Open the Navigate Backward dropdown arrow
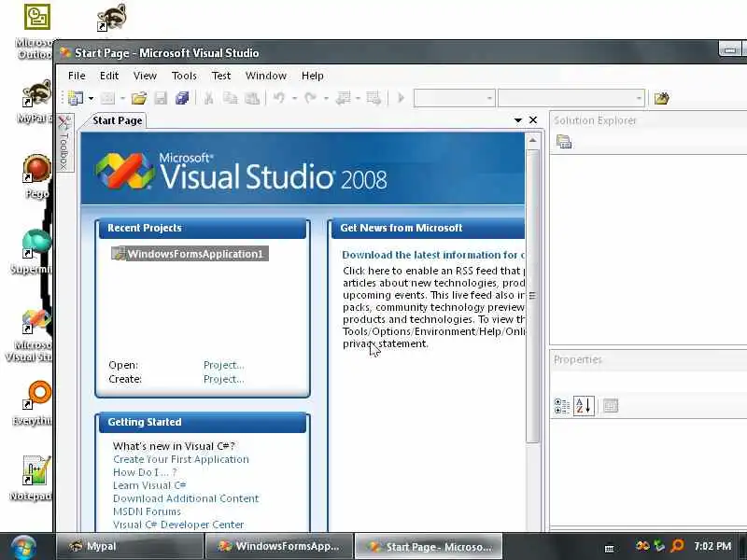Image resolution: width=747 pixels, height=560 pixels. [358, 99]
